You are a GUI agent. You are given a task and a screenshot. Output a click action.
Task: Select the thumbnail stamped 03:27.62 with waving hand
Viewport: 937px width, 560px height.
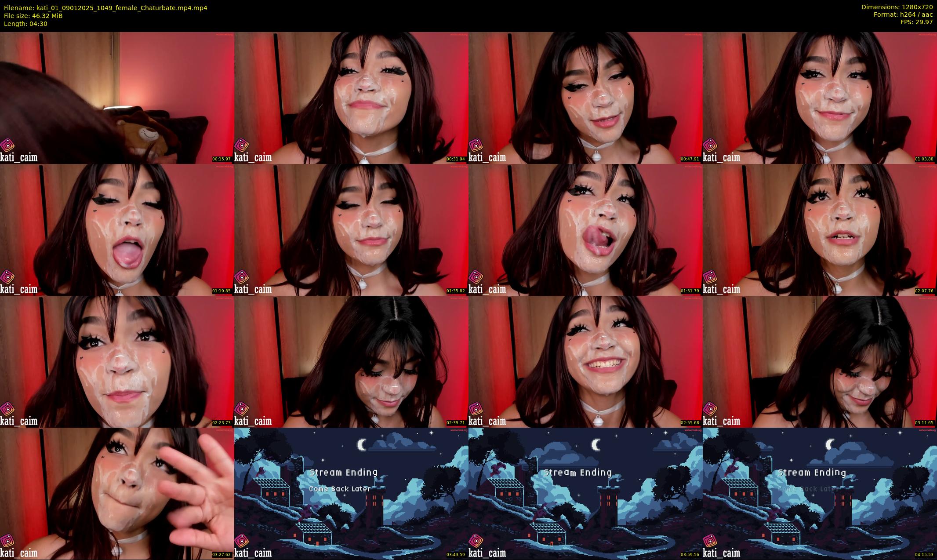tap(117, 494)
